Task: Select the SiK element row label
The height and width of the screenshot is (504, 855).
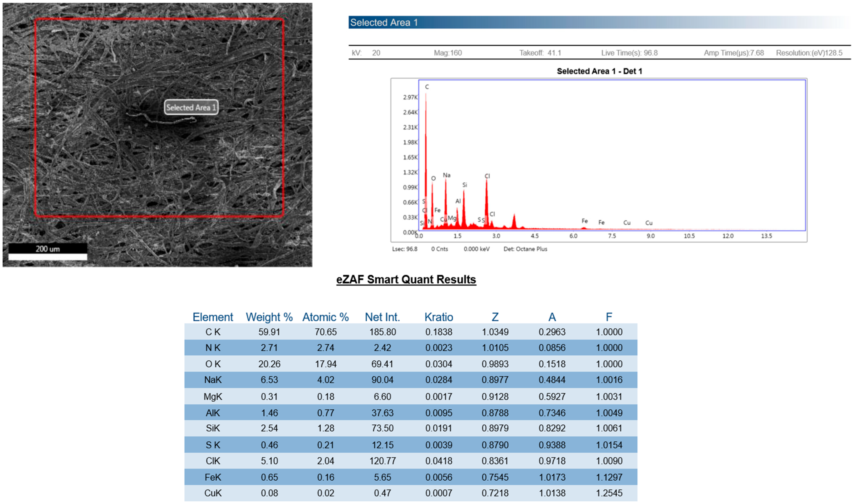Action: 213,428
